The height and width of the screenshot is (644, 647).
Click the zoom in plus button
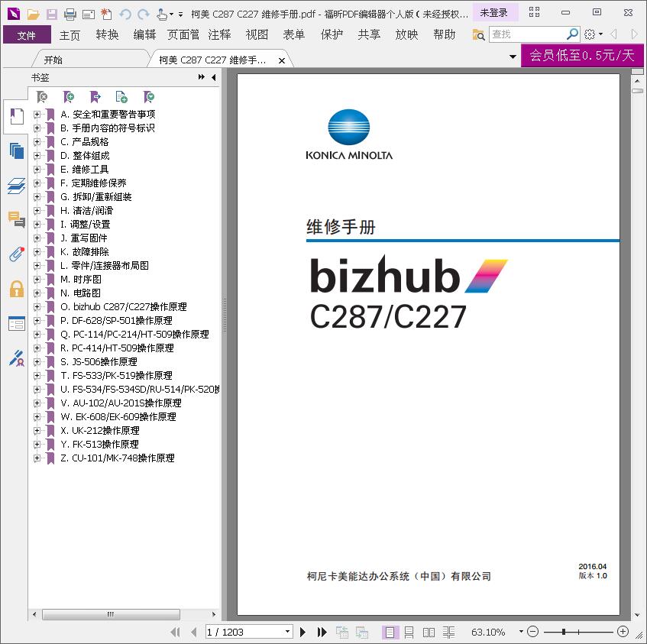623,632
